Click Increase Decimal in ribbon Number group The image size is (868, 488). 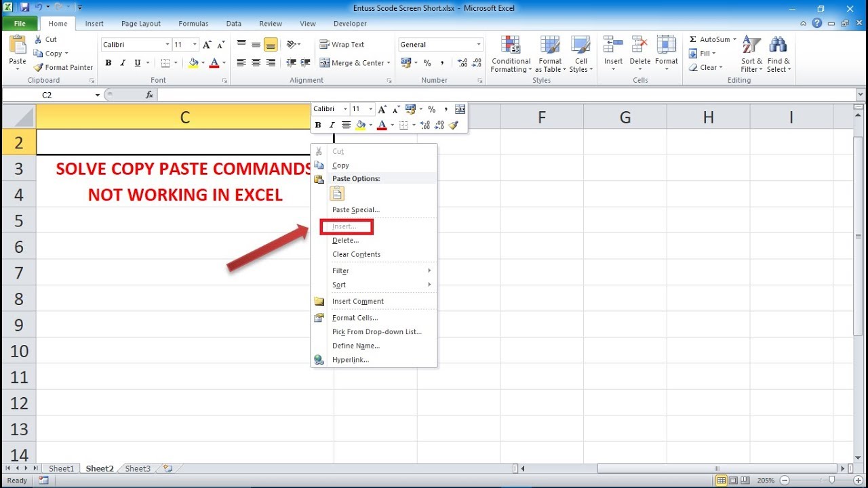pos(462,63)
